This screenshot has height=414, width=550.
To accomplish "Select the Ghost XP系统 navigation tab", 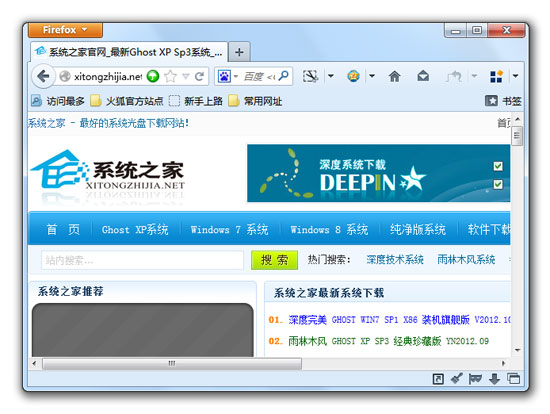I will 135,229.
